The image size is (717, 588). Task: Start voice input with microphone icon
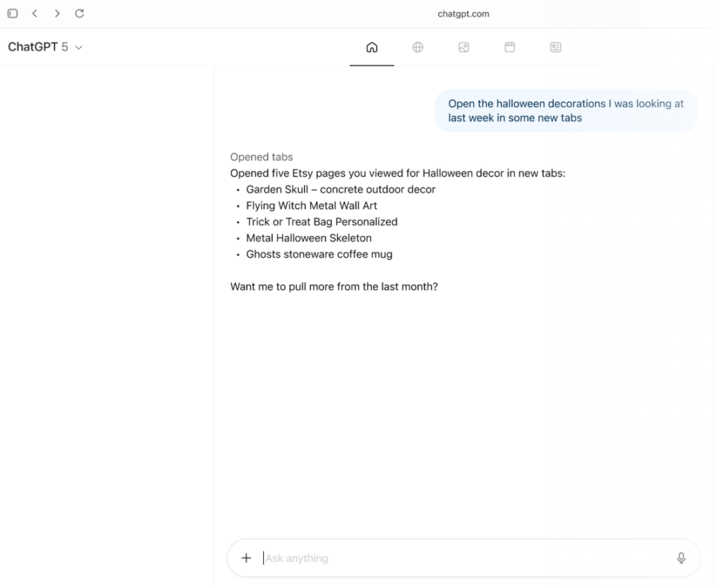681,558
